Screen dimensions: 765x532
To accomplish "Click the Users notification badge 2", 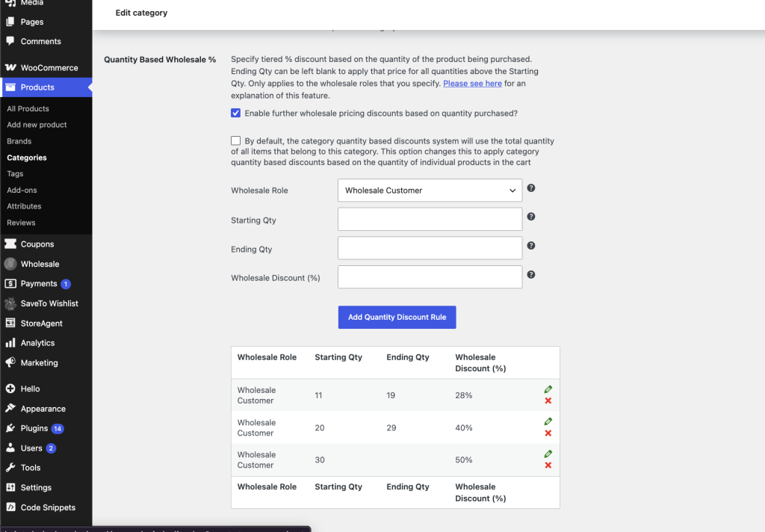I will 51,448.
